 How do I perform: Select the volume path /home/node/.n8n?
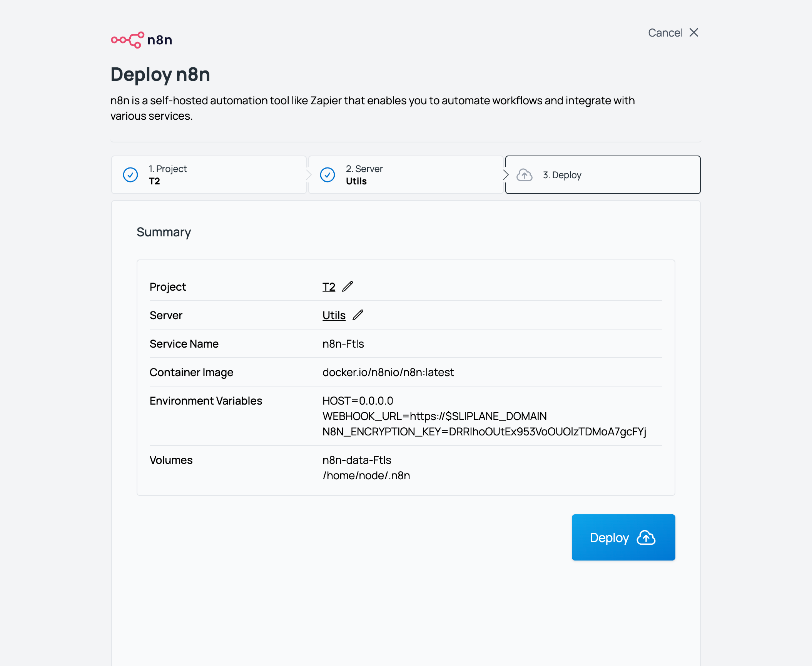click(x=366, y=475)
